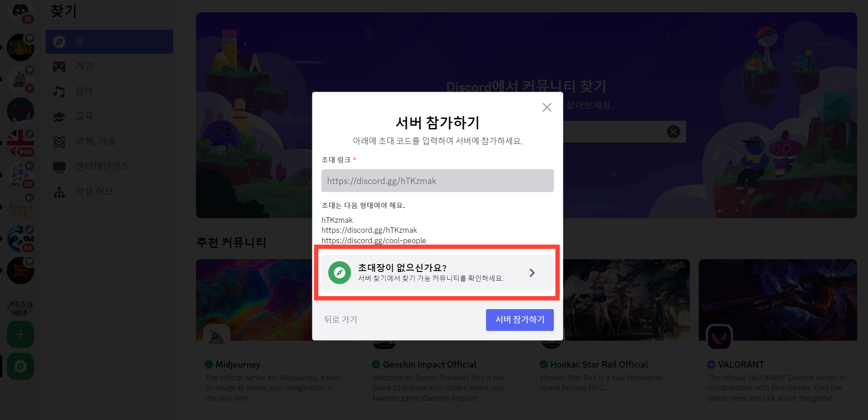
Task: Open the red dark circular server icon
Action: pos(21,271)
